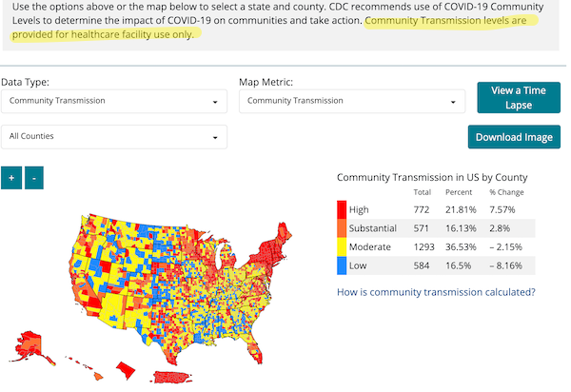Click the yellow Moderate legend swatch
The height and width of the screenshot is (392, 571).
(342, 246)
